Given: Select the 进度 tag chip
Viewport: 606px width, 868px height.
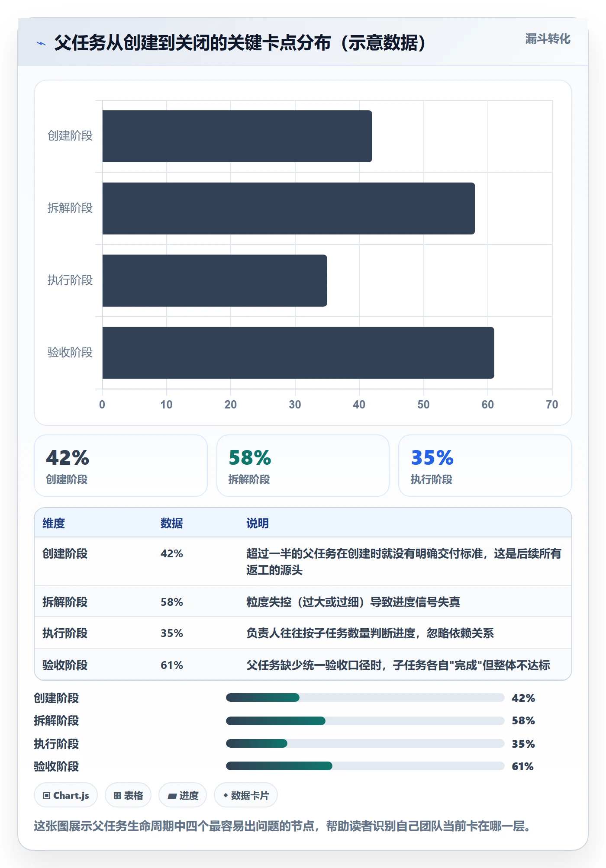Looking at the screenshot, I should (x=183, y=795).
